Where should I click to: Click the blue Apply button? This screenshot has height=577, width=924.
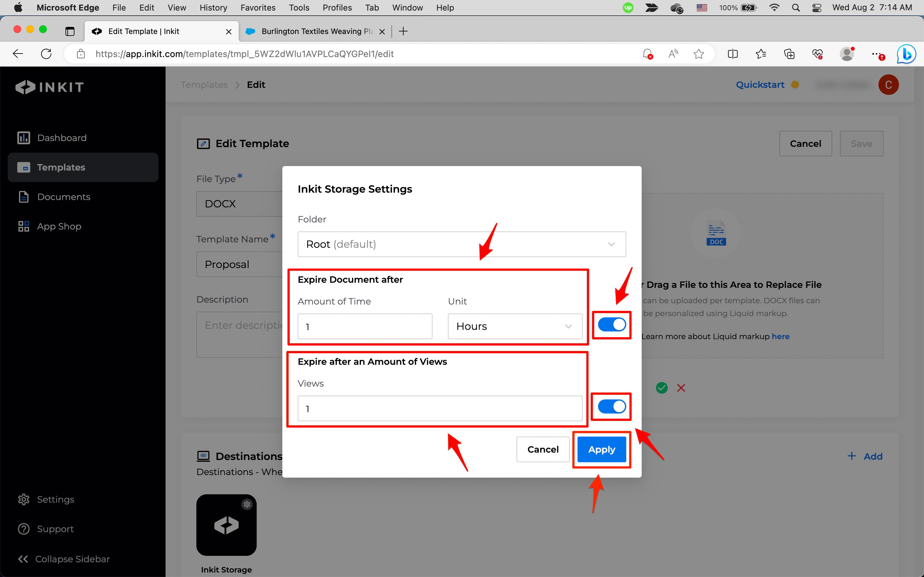tap(601, 449)
